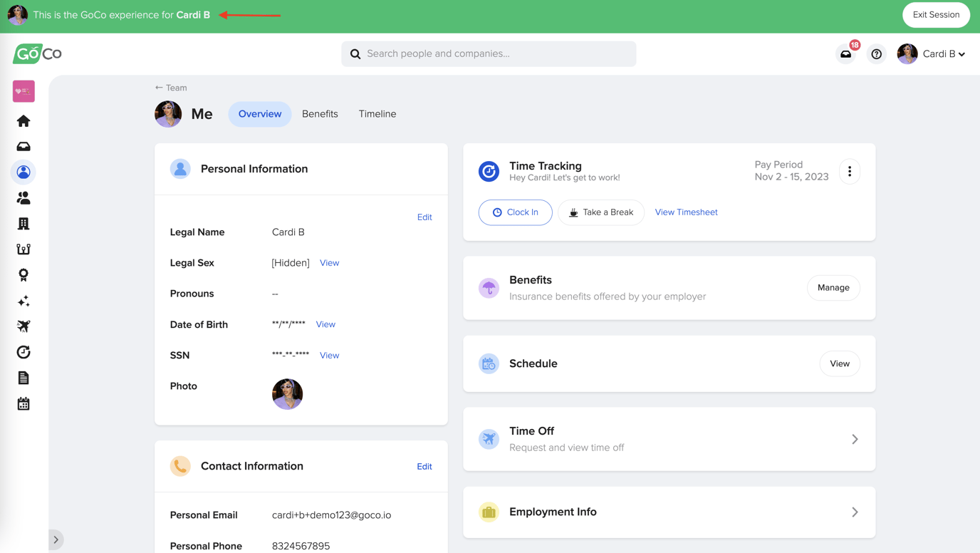Select the Team people icon in sidebar
980x553 pixels.
(x=23, y=197)
